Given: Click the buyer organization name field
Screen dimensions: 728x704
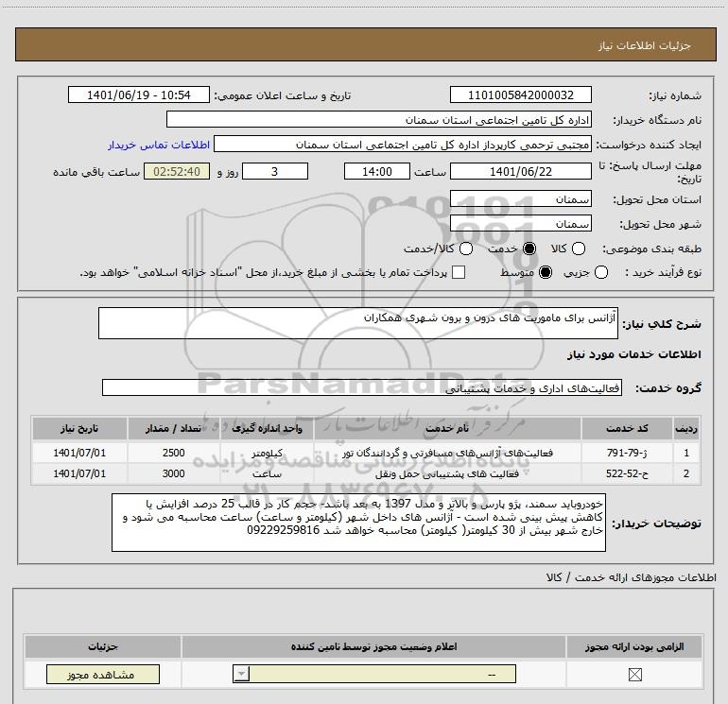Looking at the screenshot, I should click(x=379, y=119).
